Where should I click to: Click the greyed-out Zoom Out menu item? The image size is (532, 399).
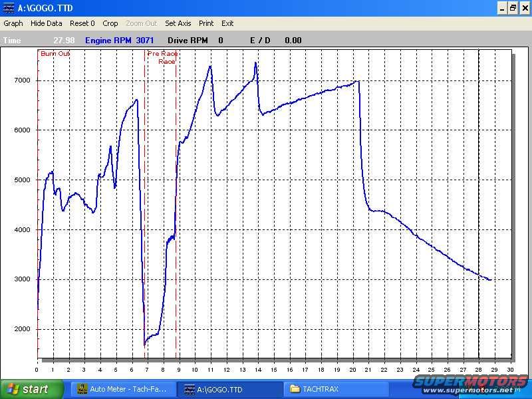click(142, 23)
